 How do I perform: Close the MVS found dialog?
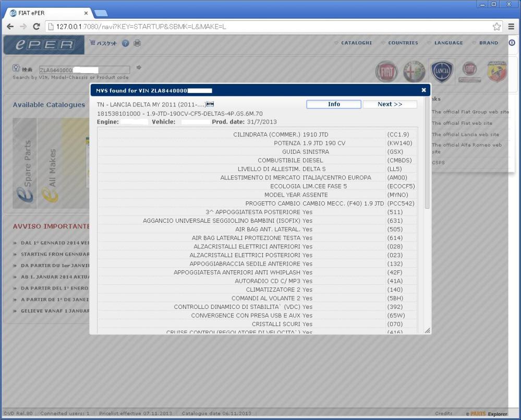(423, 90)
